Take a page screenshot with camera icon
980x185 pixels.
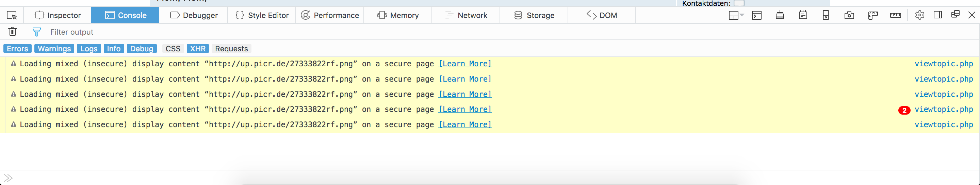849,15
